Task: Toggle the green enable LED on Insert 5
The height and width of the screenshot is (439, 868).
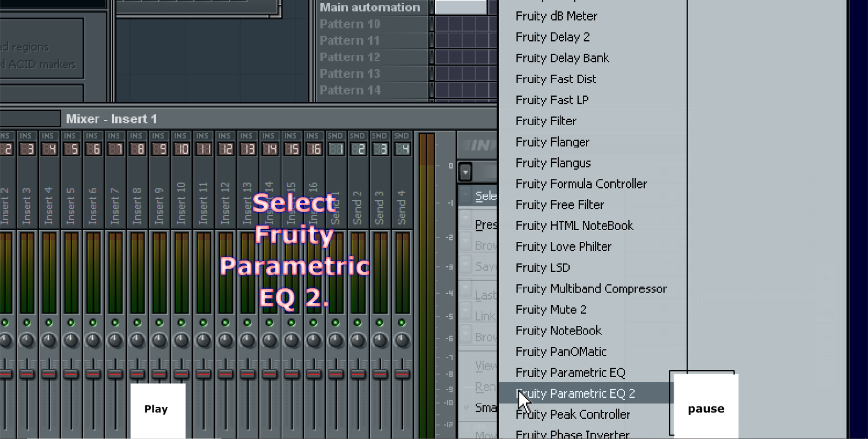Action: click(71, 323)
